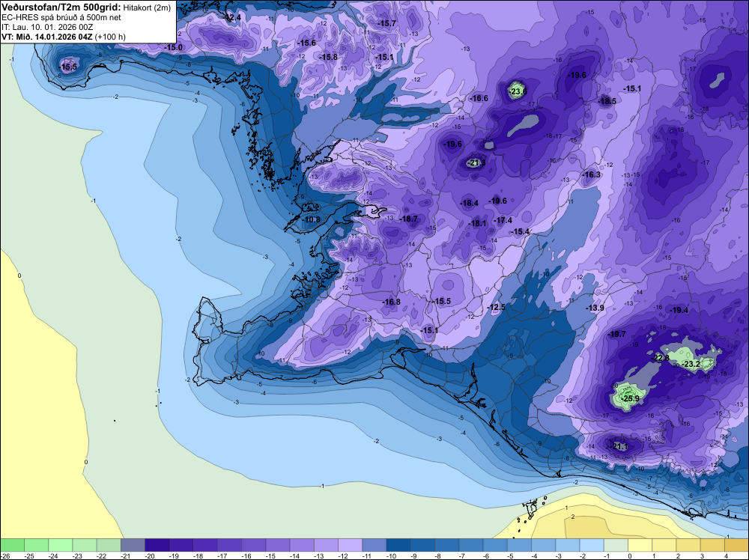Click the -15.8 temperature label
749x560 pixels.
pos(329,58)
